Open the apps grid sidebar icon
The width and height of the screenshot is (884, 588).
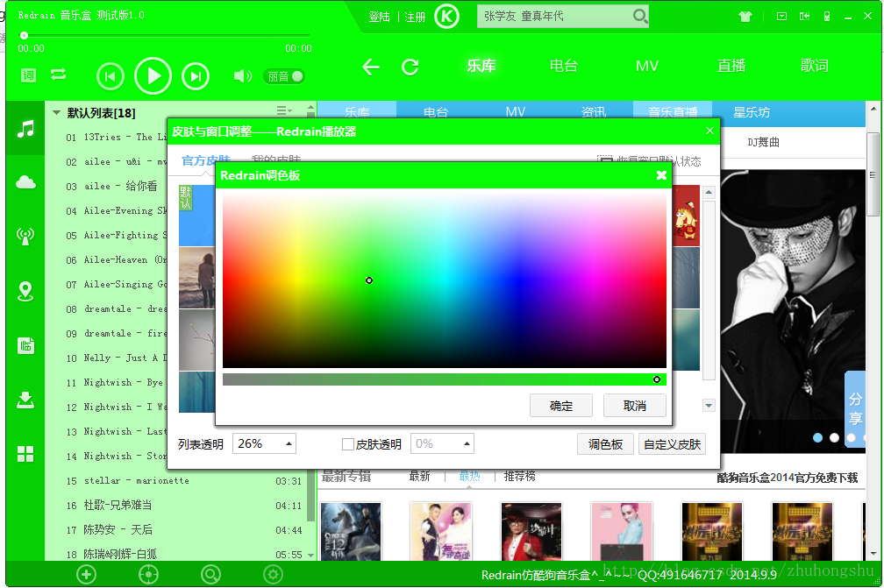click(x=25, y=454)
